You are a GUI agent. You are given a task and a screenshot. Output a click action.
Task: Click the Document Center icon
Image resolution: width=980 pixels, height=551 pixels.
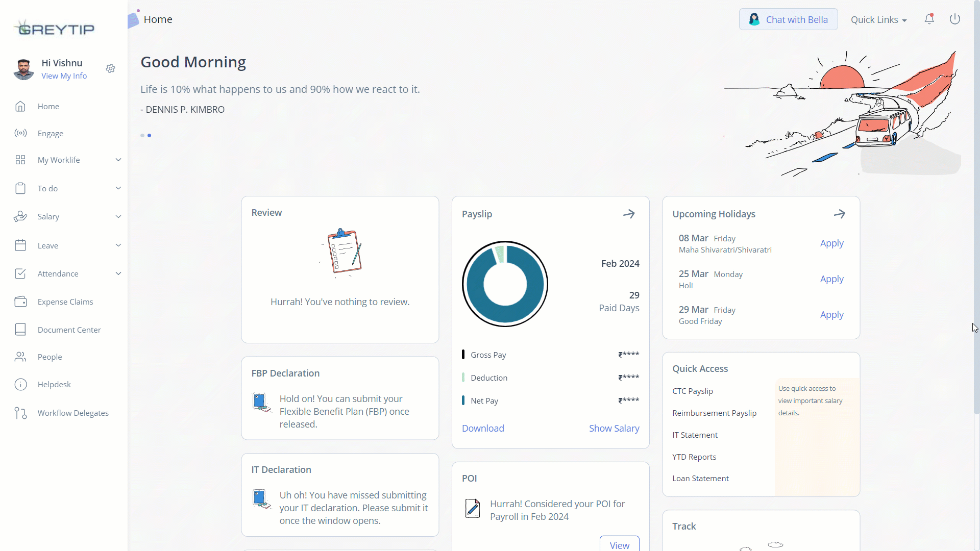point(20,330)
